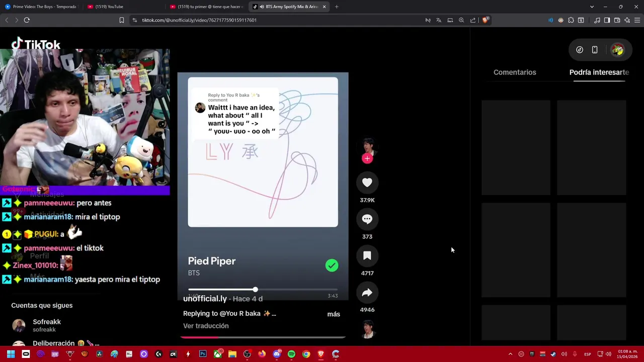
Task: Open the Windows Start menu
Action: pyautogui.click(x=11, y=354)
